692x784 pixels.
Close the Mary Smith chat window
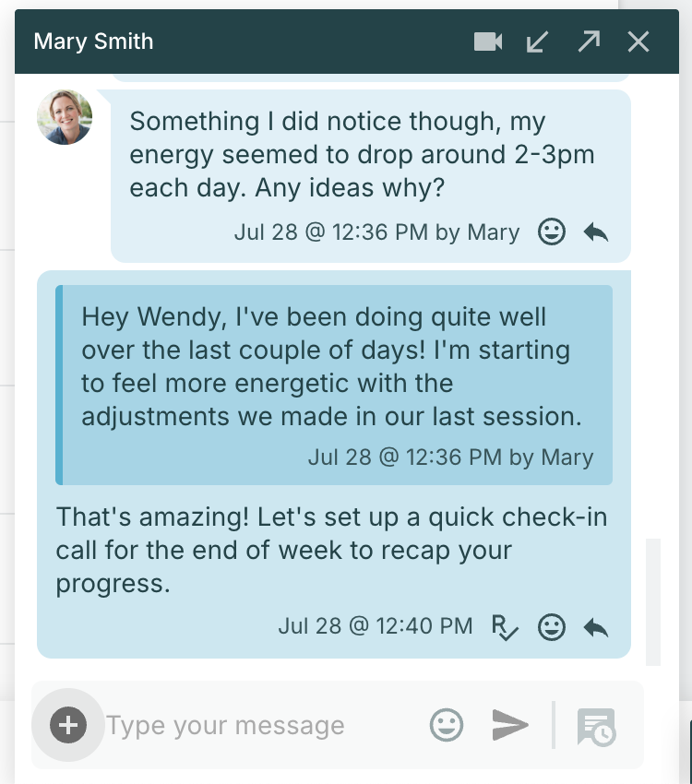[x=638, y=42]
